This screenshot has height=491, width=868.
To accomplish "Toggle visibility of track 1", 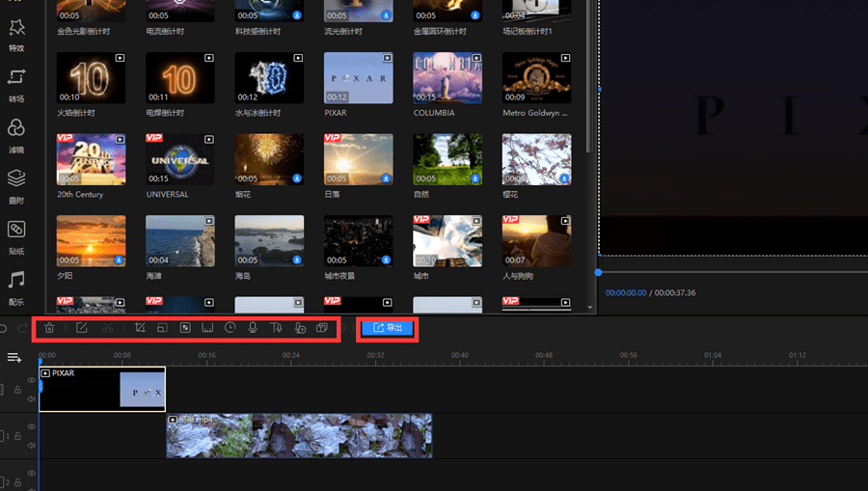I will [32, 426].
